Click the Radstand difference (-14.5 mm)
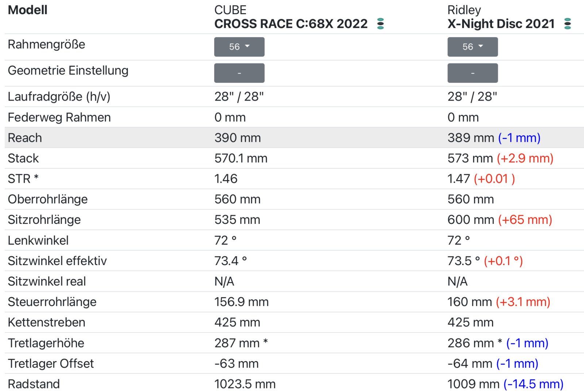The width and height of the screenshot is (584, 392). coord(534,384)
